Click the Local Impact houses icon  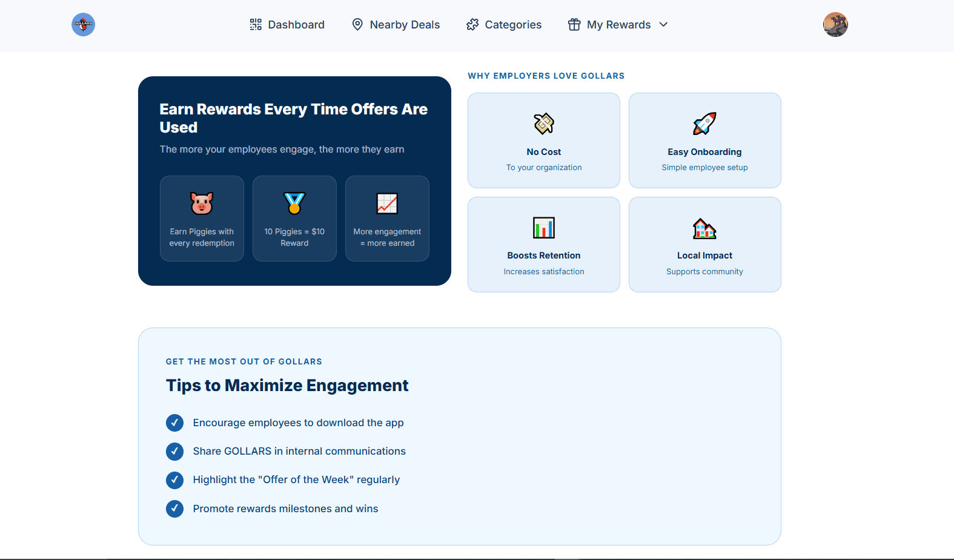(x=704, y=228)
